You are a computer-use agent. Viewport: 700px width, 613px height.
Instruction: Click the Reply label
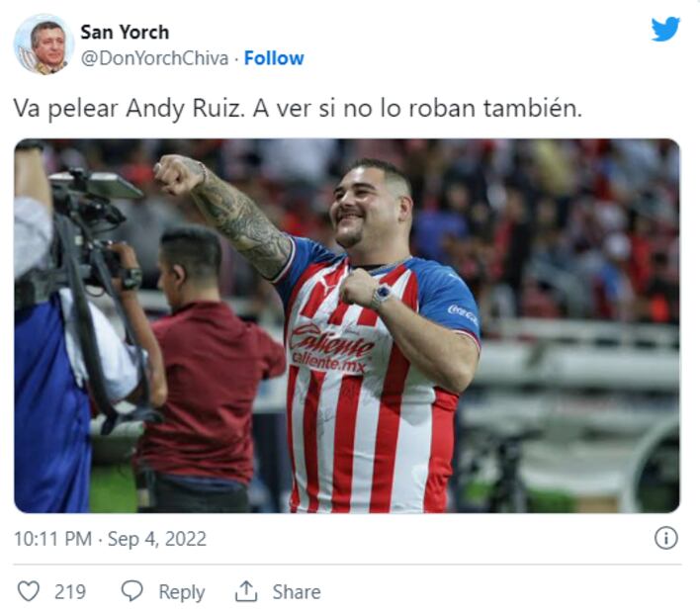point(182,592)
